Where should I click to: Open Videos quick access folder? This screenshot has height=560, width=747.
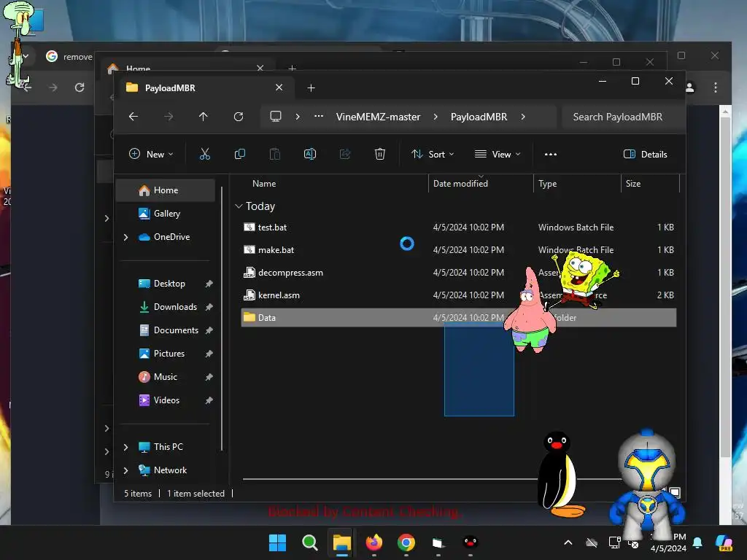click(x=166, y=400)
